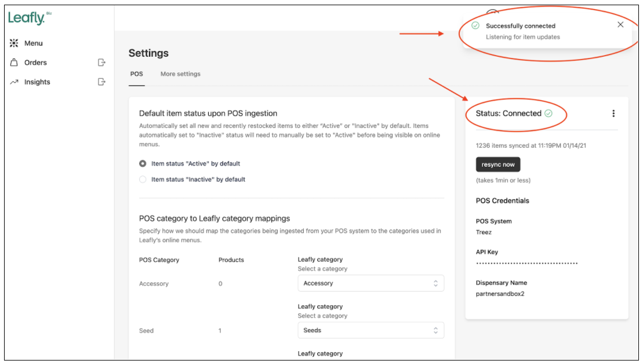Image resolution: width=643 pixels, height=364 pixels.
Task: Click the chevron arrows on the Seeds select
Action: coord(435,330)
